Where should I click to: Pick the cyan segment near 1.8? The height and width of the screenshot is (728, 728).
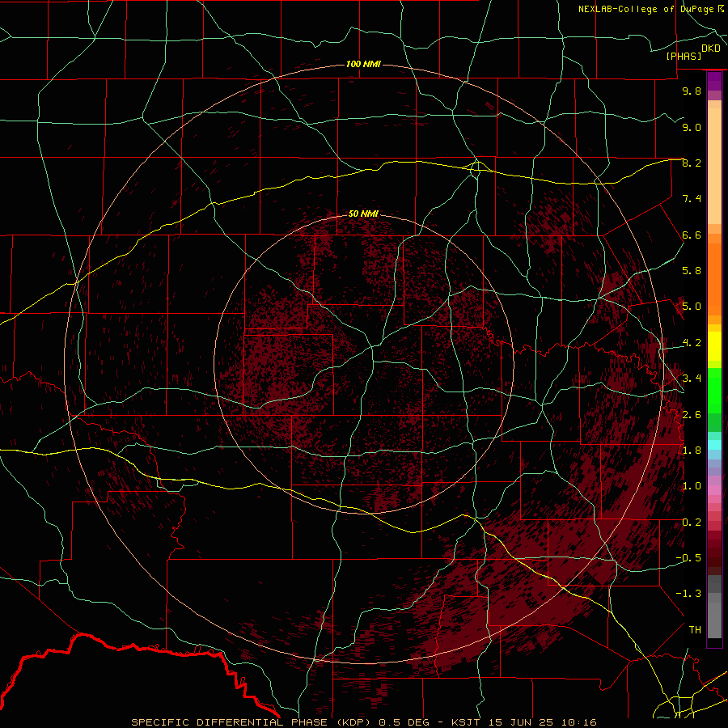click(x=714, y=445)
